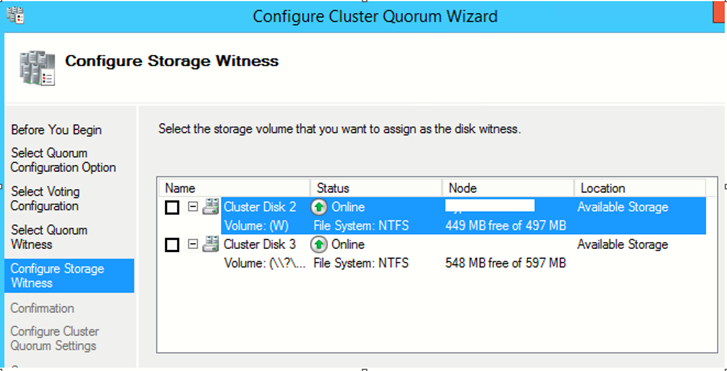Click the green Online arrow for Cluster Disk 2
This screenshot has width=727, height=371.
319,207
